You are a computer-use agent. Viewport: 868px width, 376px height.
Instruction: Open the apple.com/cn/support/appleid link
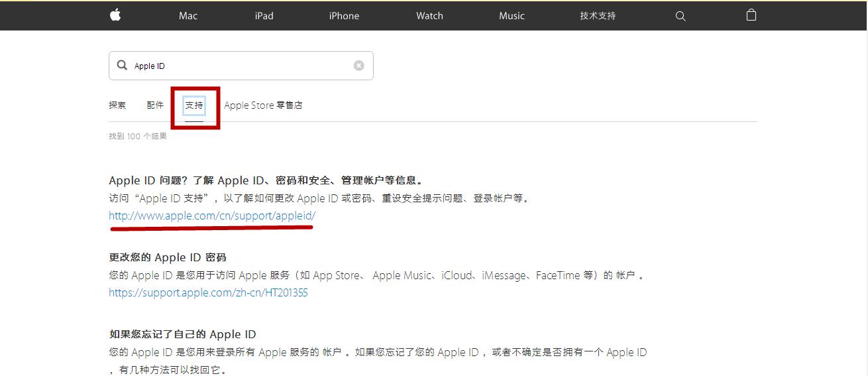(212, 216)
